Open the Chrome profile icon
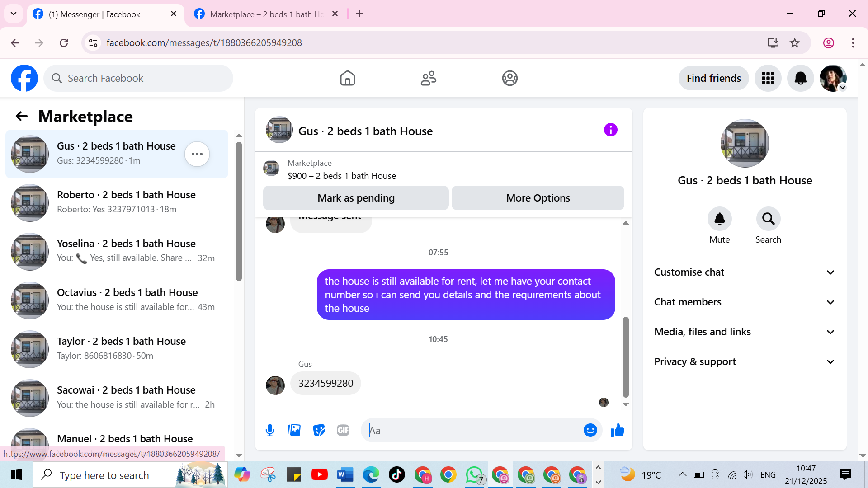868x488 pixels. [x=828, y=43]
